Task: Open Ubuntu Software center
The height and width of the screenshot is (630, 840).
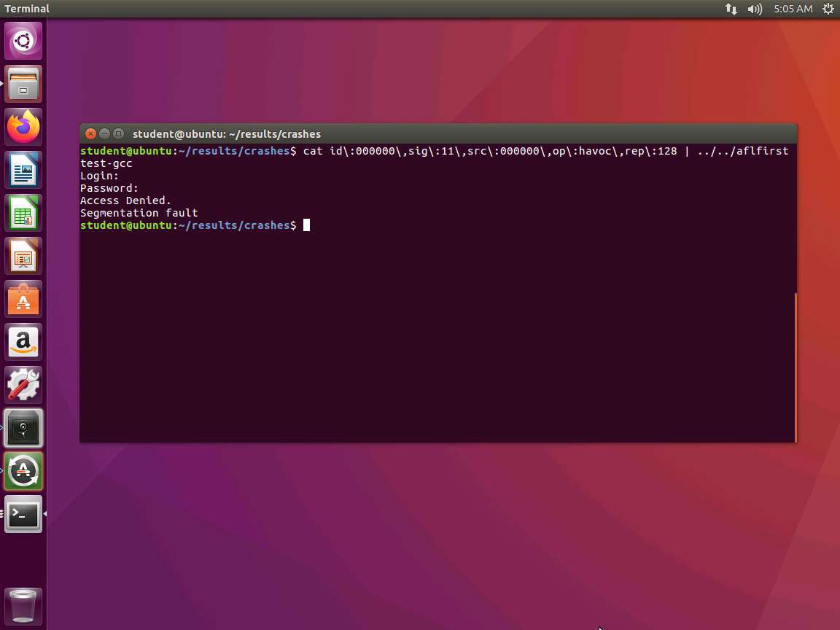Action: pyautogui.click(x=23, y=299)
